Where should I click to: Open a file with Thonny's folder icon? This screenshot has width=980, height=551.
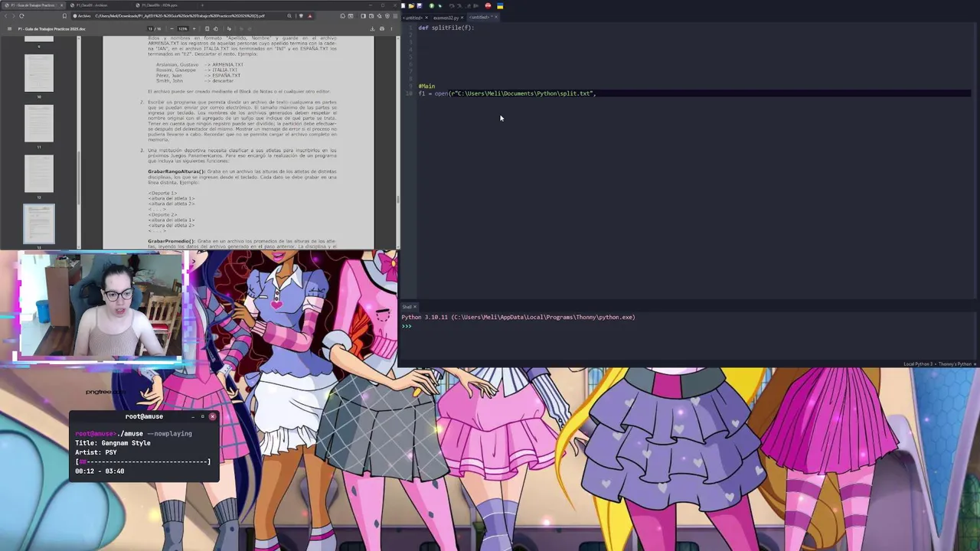pyautogui.click(x=411, y=5)
